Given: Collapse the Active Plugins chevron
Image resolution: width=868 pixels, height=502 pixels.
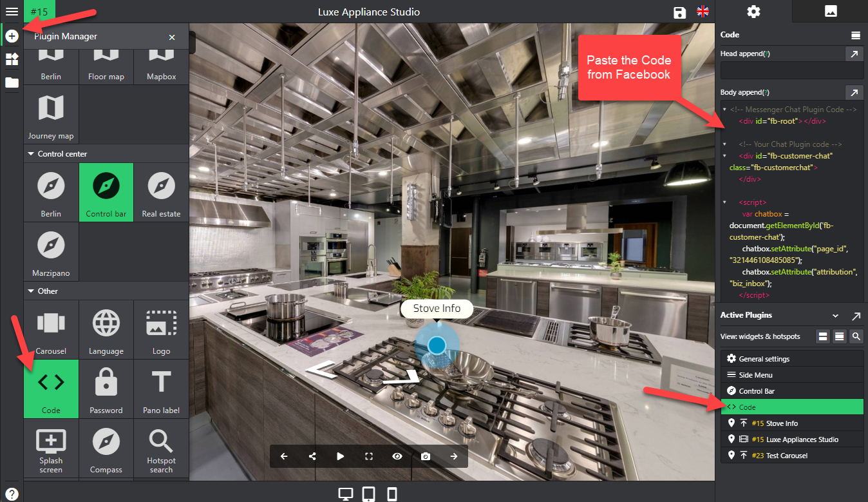Looking at the screenshot, I should click(836, 316).
